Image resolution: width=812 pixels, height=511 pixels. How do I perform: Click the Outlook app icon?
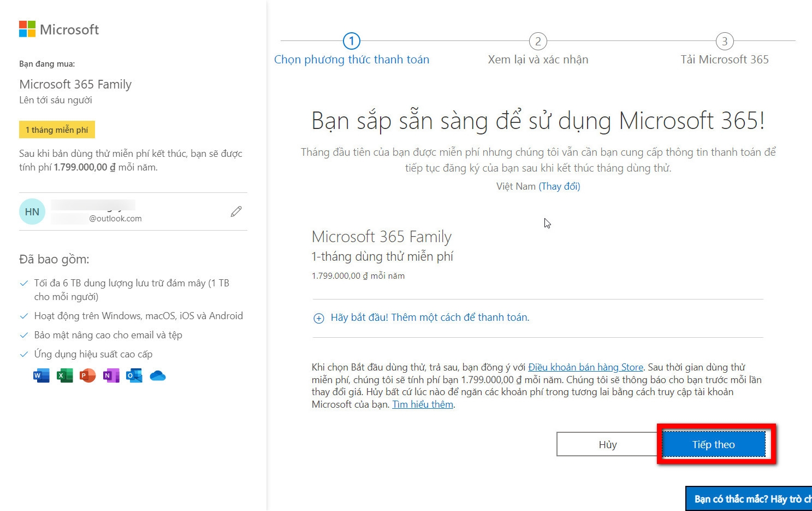click(x=134, y=375)
